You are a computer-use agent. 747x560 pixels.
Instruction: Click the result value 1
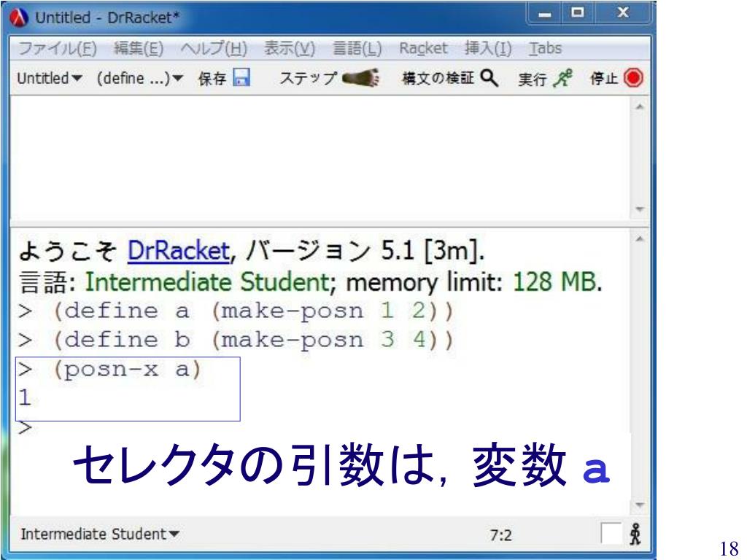tap(25, 397)
